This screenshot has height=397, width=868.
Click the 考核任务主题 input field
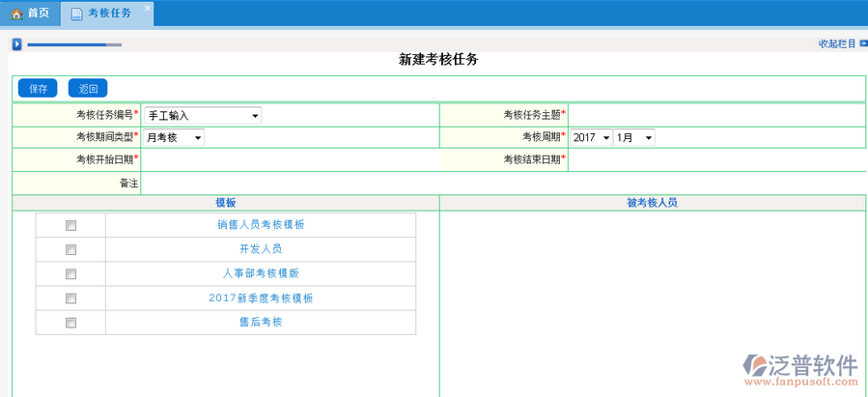tap(714, 115)
